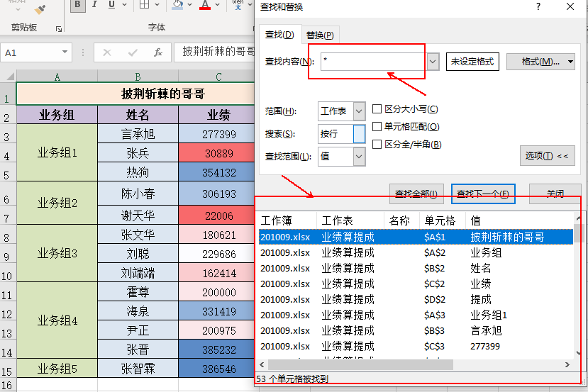
Task: Open the fill color dropdown arrow
Action: [189, 5]
